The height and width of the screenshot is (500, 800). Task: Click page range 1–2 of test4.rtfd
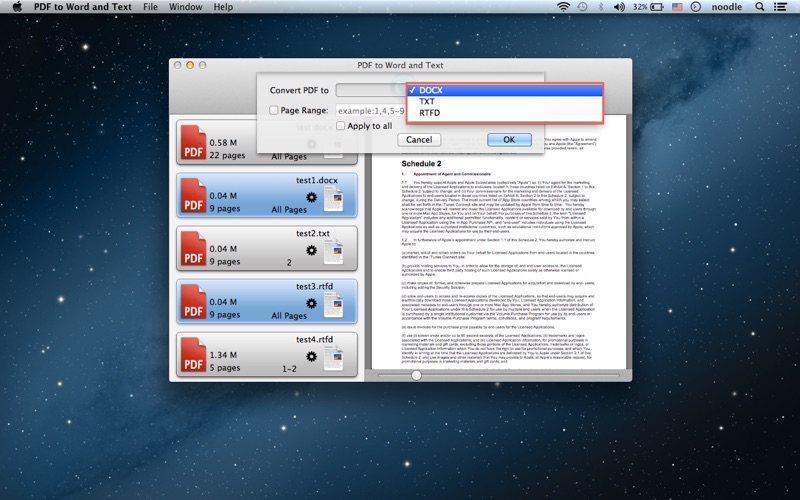pyautogui.click(x=289, y=368)
